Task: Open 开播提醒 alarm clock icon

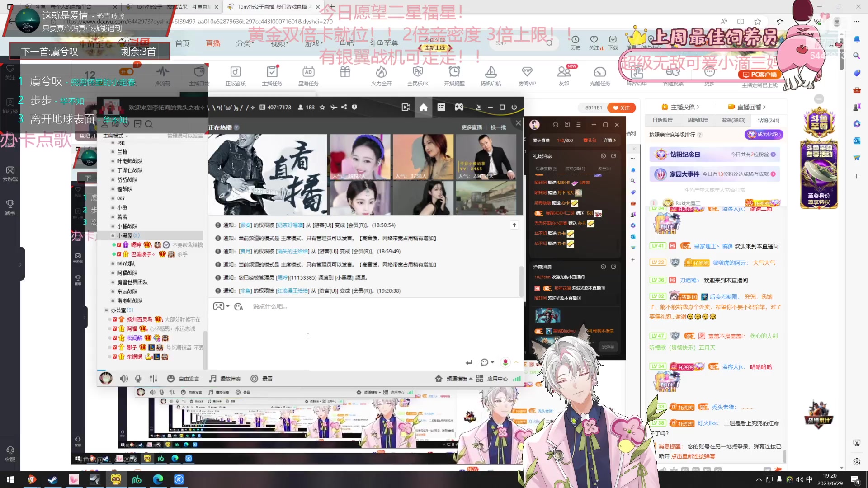Action: [x=454, y=75]
